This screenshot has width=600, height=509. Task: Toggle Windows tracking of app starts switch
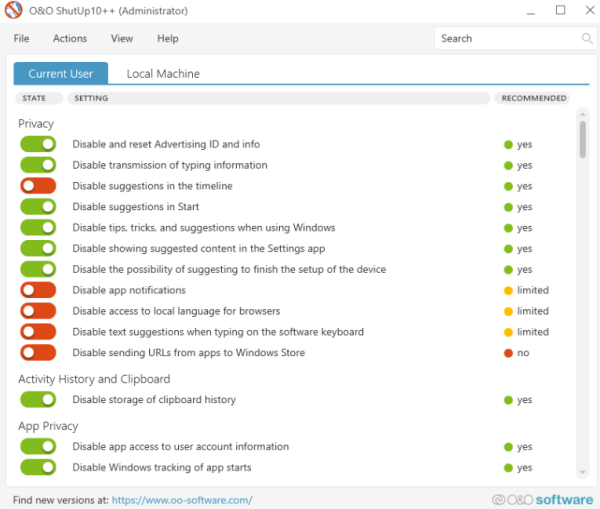[x=38, y=467]
